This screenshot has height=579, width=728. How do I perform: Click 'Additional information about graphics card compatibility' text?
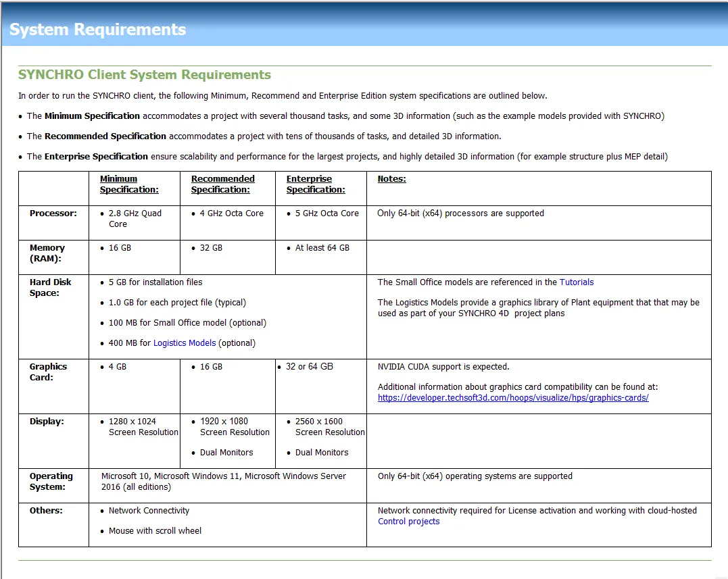pos(518,387)
